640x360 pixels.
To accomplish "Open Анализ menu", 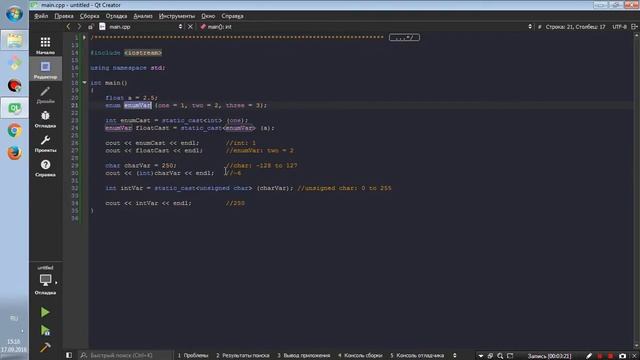I will (143, 16).
